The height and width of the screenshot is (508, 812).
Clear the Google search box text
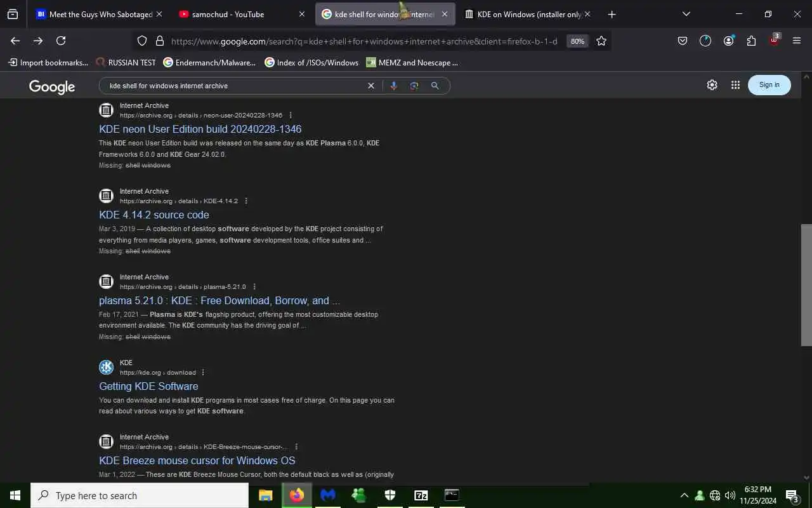point(371,86)
